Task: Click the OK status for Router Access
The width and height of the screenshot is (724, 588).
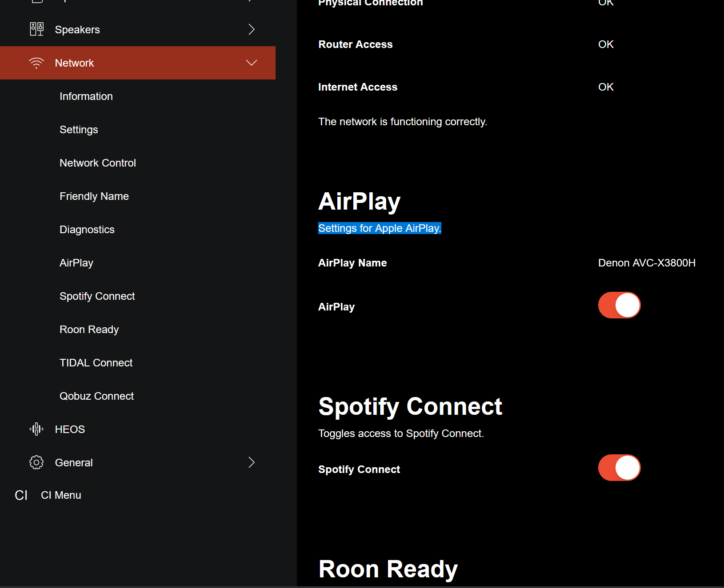Action: (606, 44)
